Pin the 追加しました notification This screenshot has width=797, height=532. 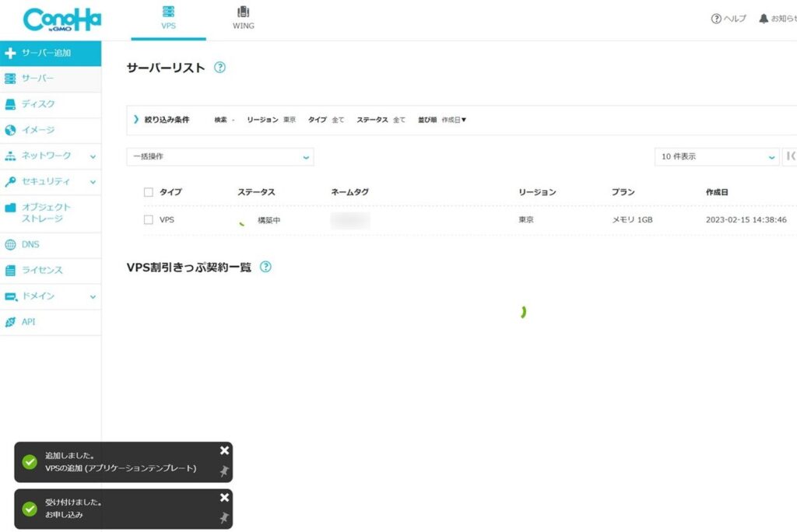pos(224,471)
